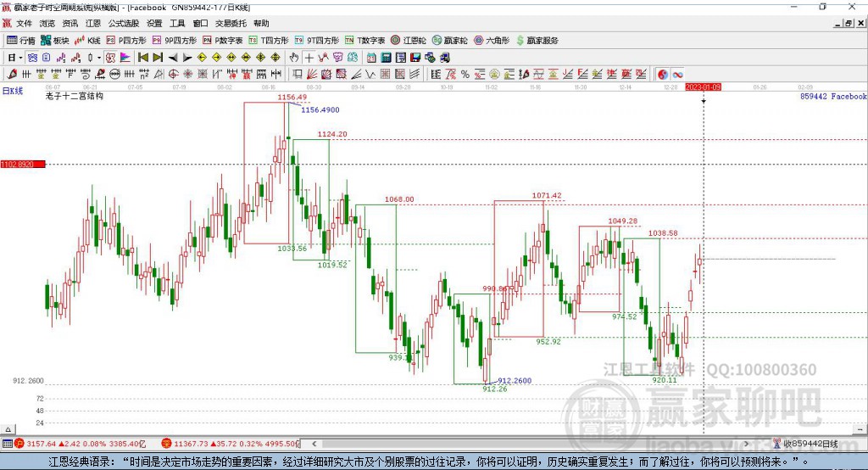Image resolution: width=868 pixels, height=470 pixels.
Task: Open the 窗口 menu
Action: pos(200,23)
